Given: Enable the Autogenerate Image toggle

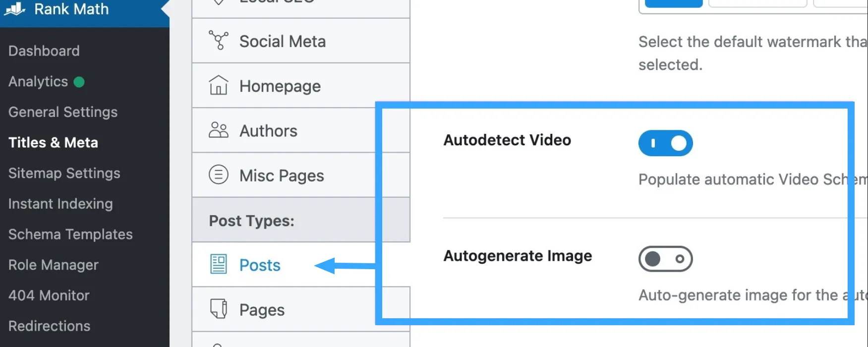Looking at the screenshot, I should 665,259.
